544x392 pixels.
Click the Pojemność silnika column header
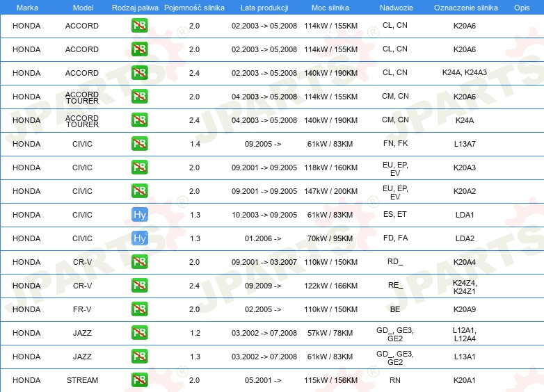[194, 8]
